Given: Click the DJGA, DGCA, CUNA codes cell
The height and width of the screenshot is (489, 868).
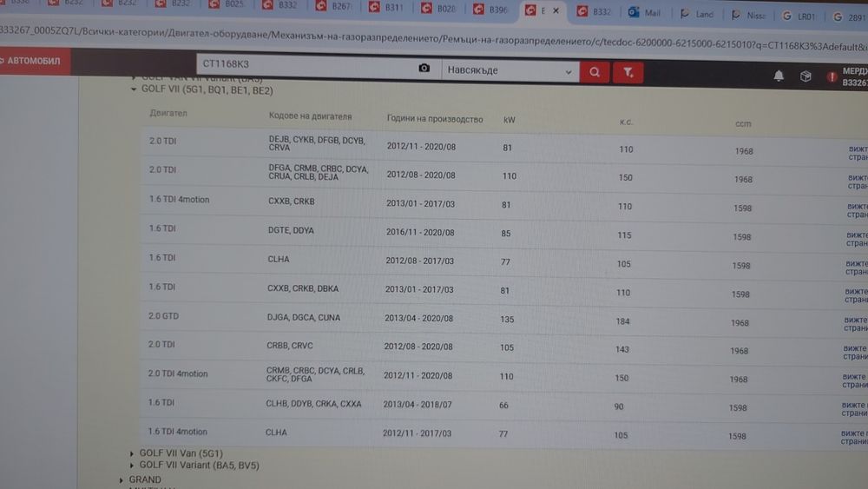Looking at the screenshot, I should 303,317.
